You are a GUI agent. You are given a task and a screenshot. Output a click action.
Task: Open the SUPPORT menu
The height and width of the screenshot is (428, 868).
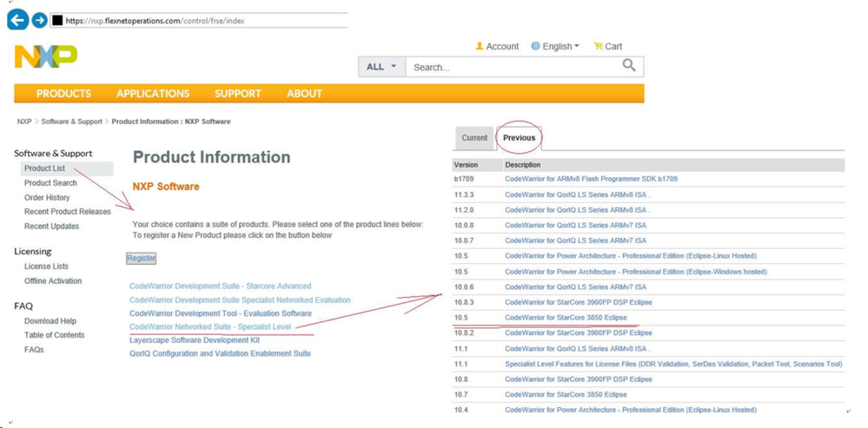pyautogui.click(x=238, y=94)
